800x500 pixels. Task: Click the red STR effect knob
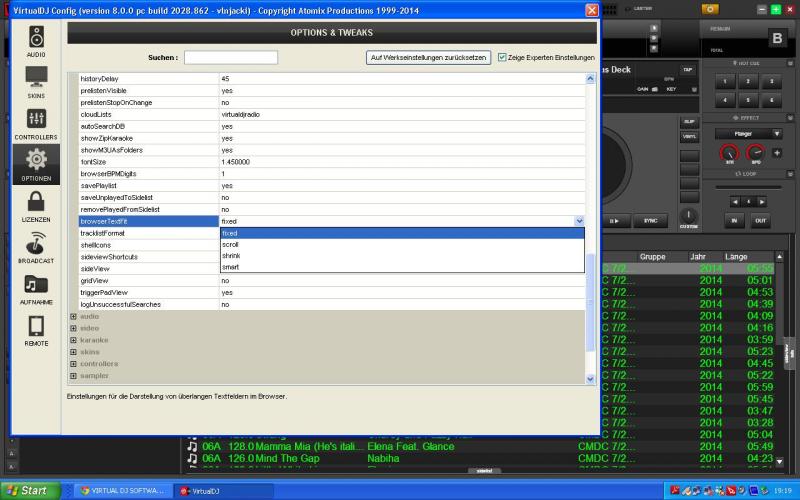click(x=728, y=153)
